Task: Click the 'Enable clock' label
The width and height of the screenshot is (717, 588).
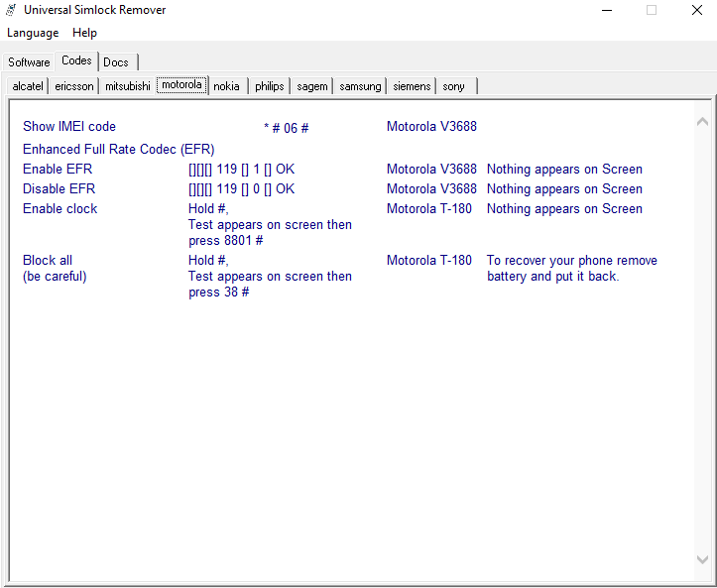Action: click(x=60, y=209)
